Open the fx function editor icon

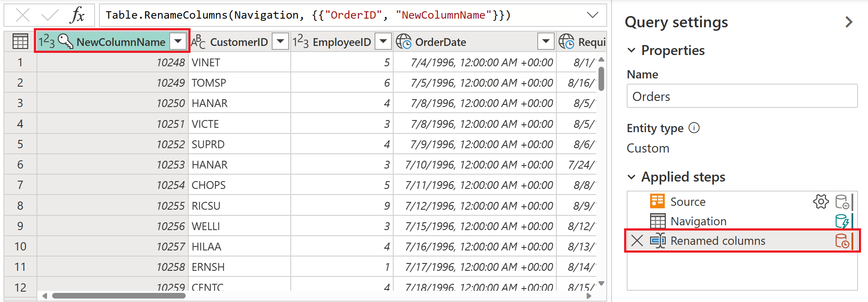tap(77, 16)
